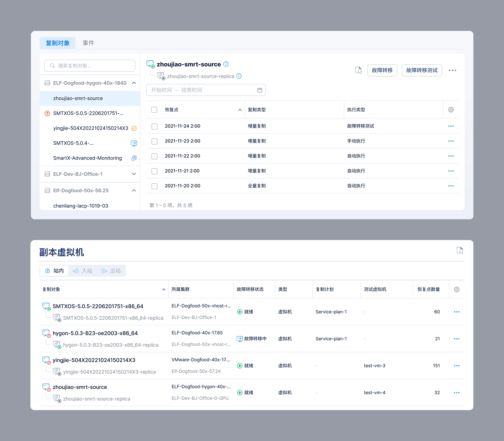Click the export icon beside 故障转移 button
This screenshot has width=504, height=441.
(358, 70)
